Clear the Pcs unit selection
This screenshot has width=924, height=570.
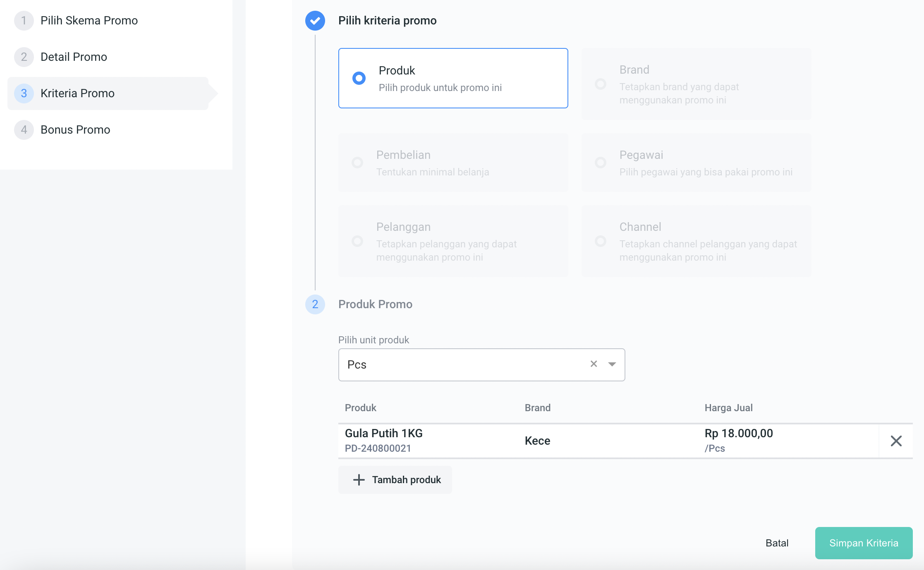tap(594, 364)
